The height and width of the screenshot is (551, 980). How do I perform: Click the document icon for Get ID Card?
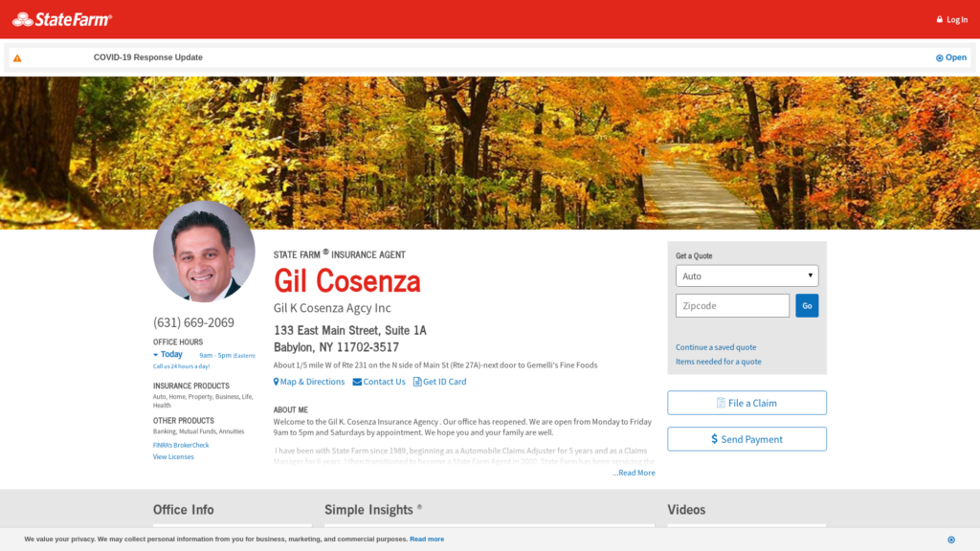click(x=417, y=382)
